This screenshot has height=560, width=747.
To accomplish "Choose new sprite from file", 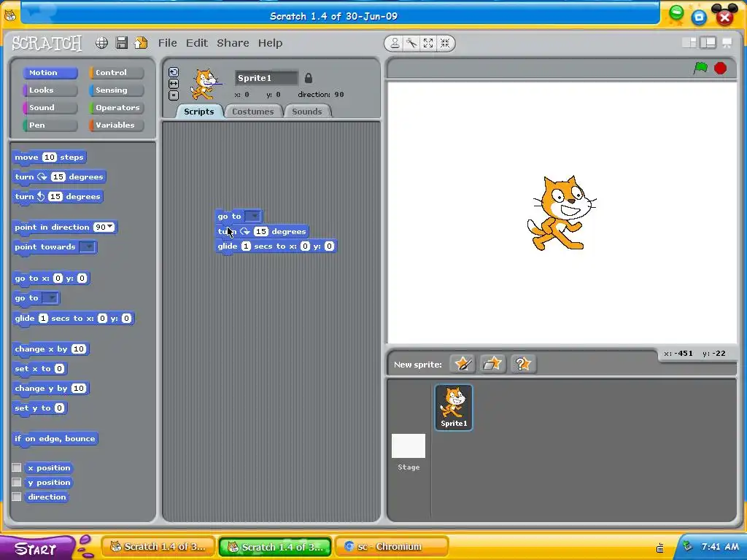I will tap(492, 364).
